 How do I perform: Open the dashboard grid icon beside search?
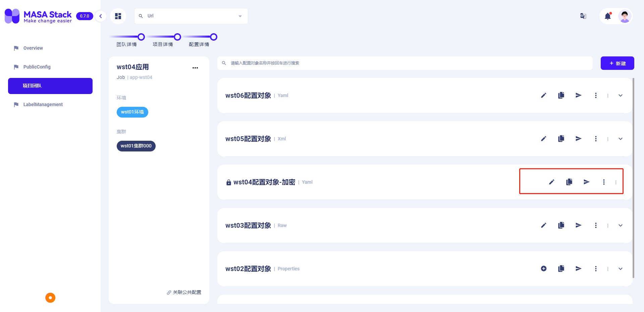(x=118, y=16)
